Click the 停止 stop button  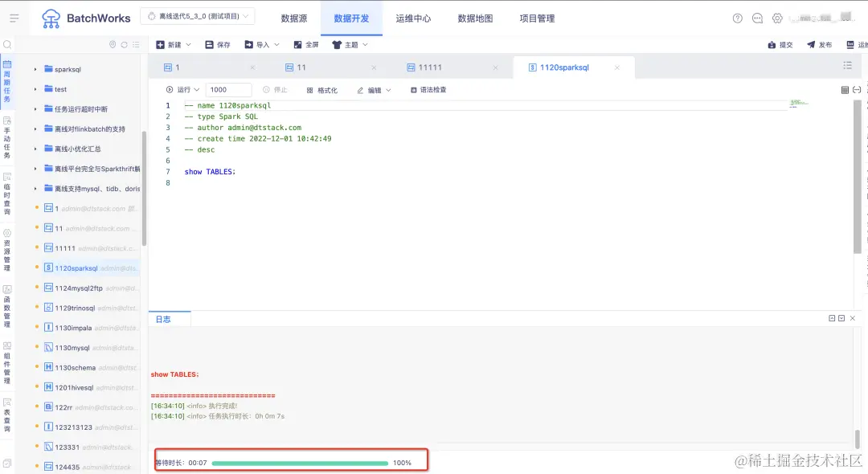275,90
